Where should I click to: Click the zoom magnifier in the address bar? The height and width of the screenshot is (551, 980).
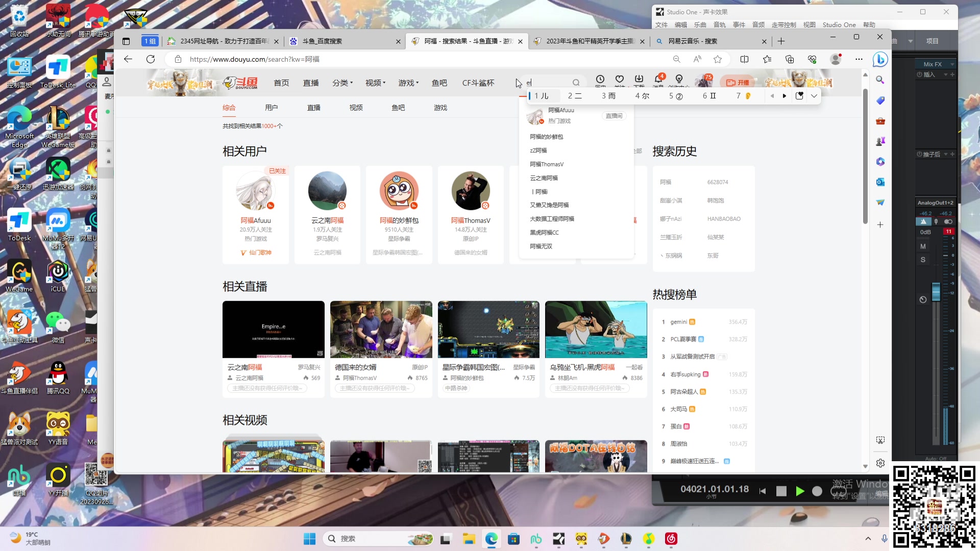(x=676, y=59)
